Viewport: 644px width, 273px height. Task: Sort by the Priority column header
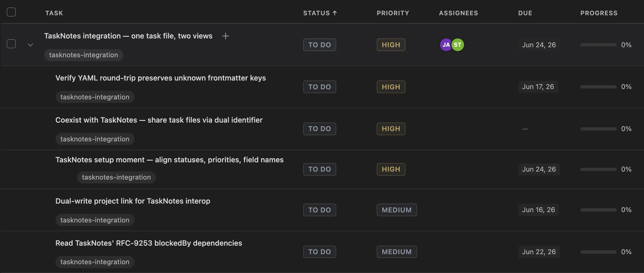coord(393,13)
